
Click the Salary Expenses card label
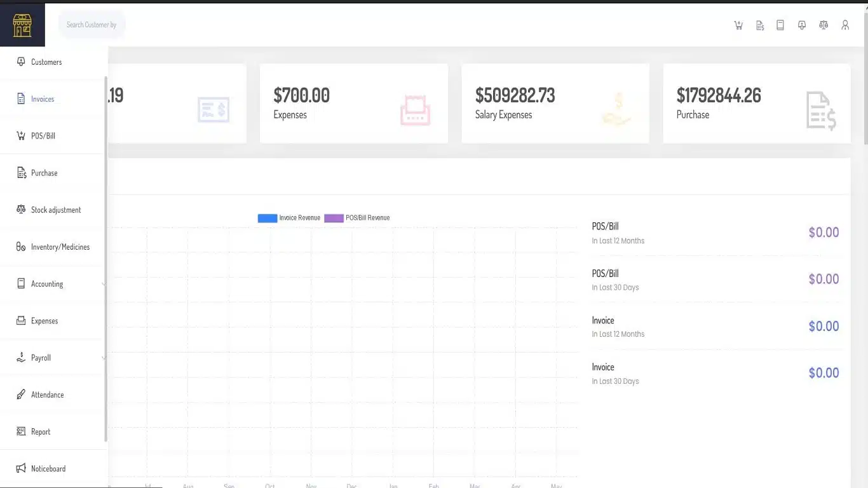tap(504, 115)
